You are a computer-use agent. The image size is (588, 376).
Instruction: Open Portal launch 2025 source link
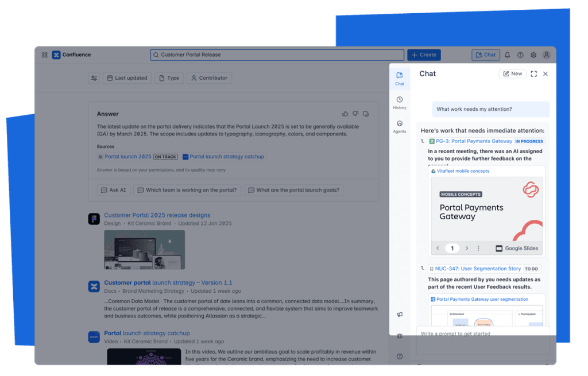[x=128, y=157]
